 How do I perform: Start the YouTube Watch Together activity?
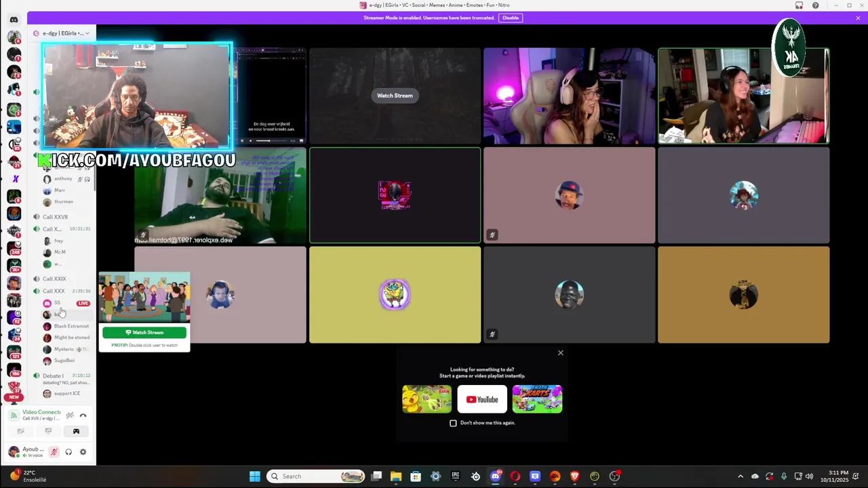click(x=482, y=399)
